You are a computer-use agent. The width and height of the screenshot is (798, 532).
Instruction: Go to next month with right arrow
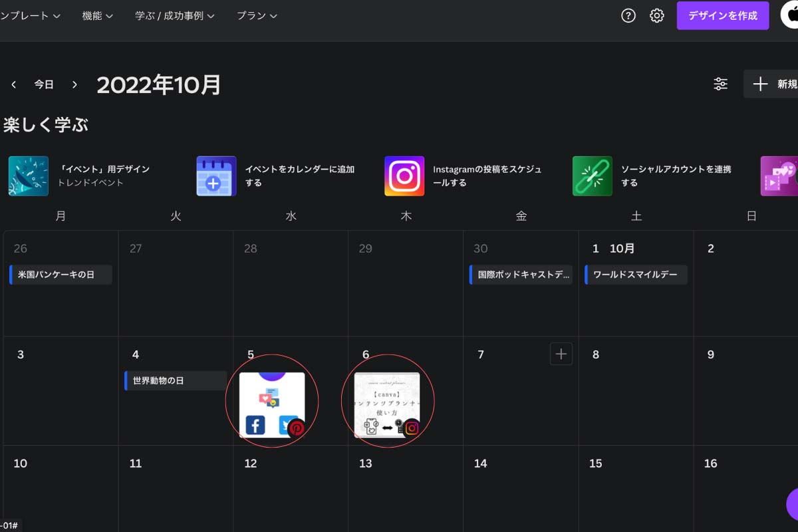pyautogui.click(x=74, y=84)
